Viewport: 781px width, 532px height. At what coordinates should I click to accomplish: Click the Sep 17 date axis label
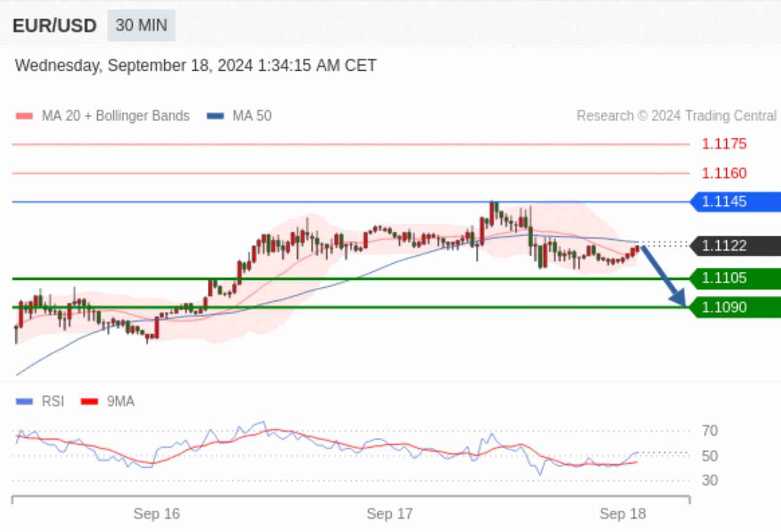tap(390, 514)
